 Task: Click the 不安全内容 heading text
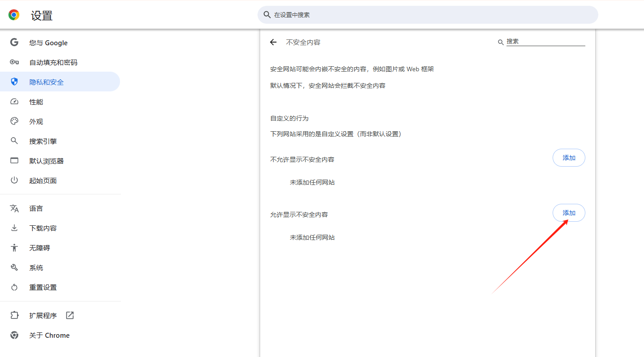click(x=303, y=42)
